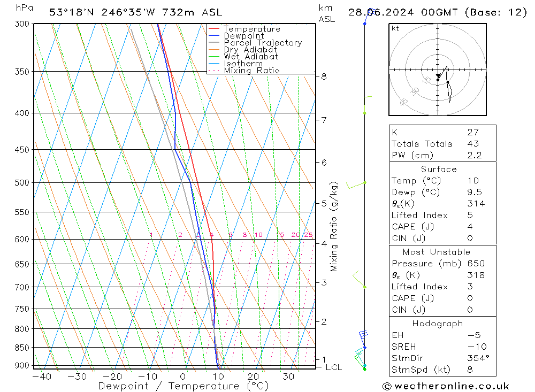Screen dimensions: 535x392
Task: Click the wind barb at 700 hPa level
Action: (359, 279)
